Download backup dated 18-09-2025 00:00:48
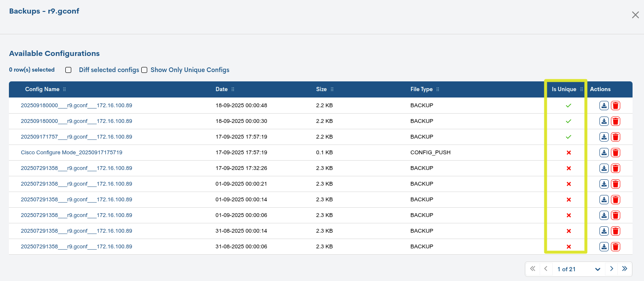This screenshot has height=281, width=644. coord(604,106)
